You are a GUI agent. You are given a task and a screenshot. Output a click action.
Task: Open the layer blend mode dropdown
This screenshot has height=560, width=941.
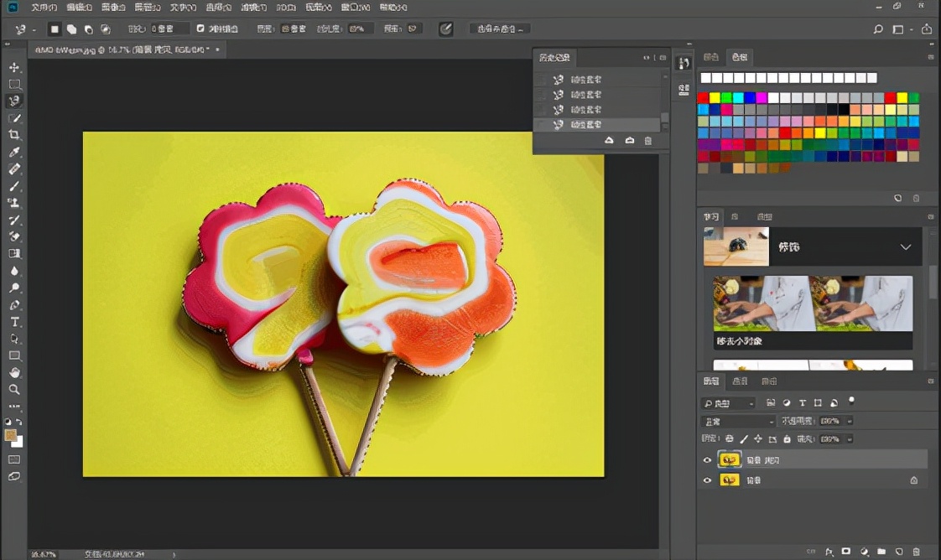[737, 421]
